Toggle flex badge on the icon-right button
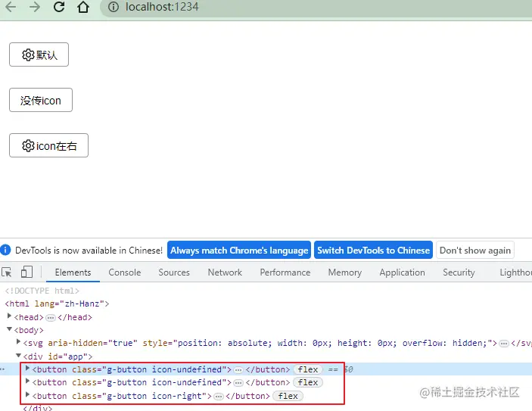Viewport: 532px width, 411px height. (x=288, y=396)
